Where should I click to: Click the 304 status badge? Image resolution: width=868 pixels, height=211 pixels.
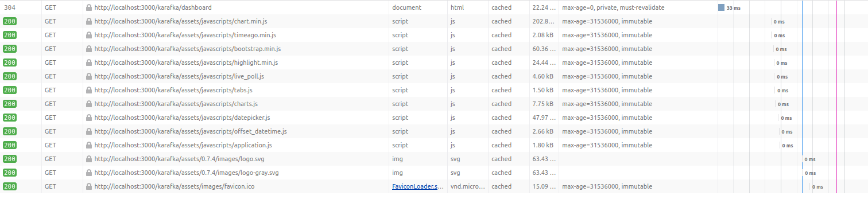point(10,8)
